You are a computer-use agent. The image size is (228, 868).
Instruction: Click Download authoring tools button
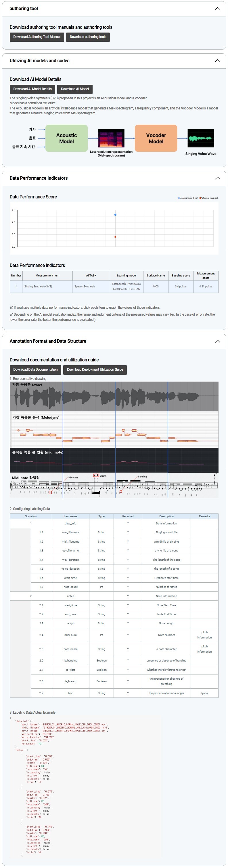coord(88,37)
